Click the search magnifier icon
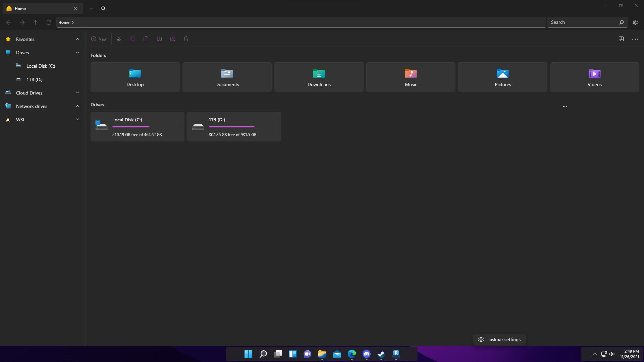Screen dimensions: 644x362 [x=622, y=22]
